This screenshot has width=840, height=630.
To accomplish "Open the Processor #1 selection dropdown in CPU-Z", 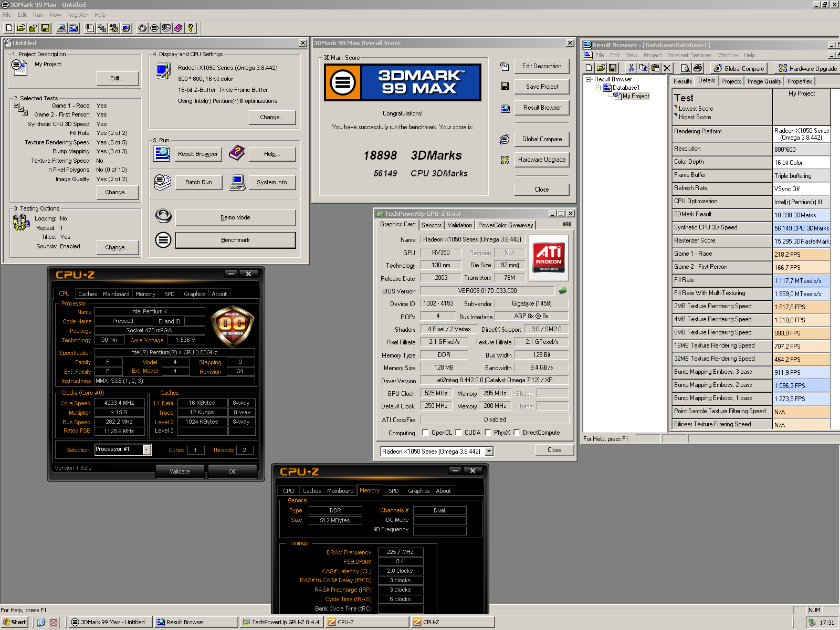I will pos(147,449).
